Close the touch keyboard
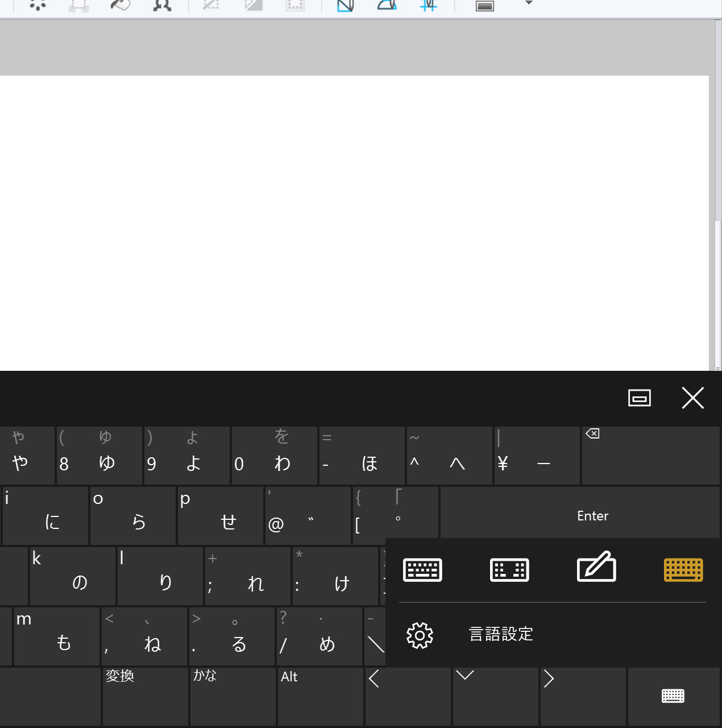 click(x=692, y=398)
